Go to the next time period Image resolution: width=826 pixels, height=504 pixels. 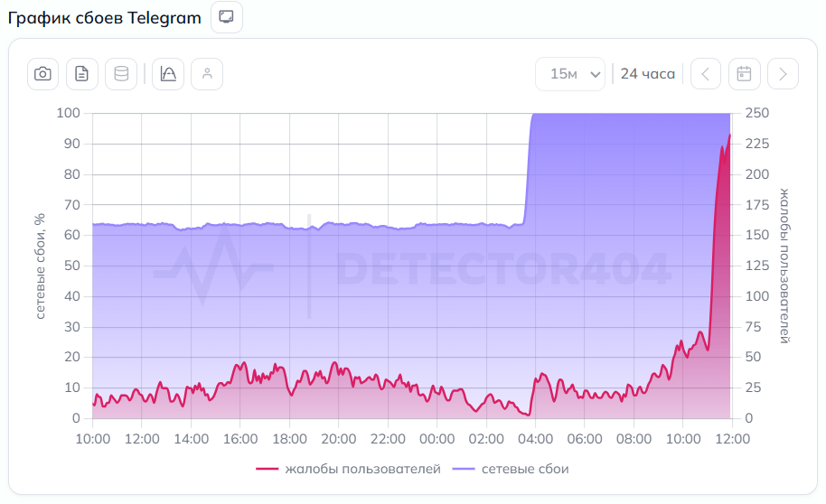click(x=783, y=74)
